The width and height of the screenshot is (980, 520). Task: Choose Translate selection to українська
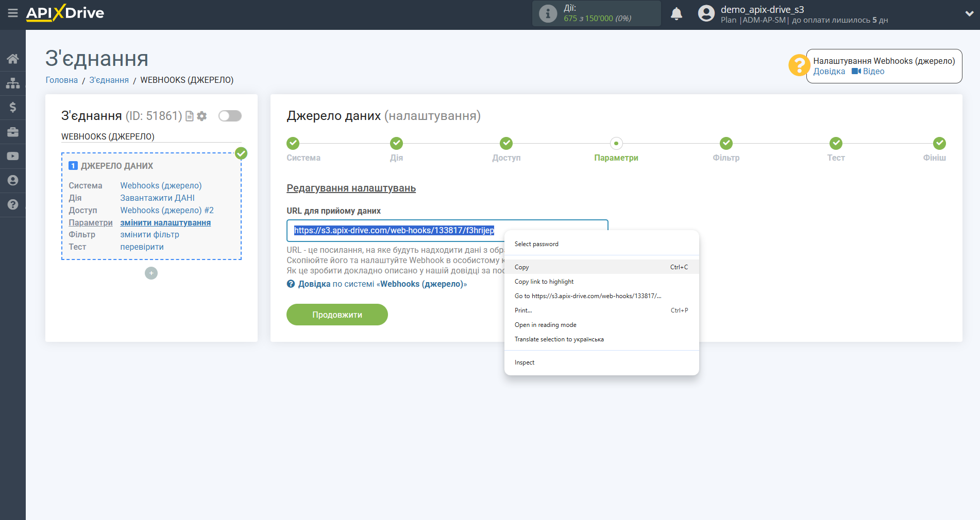coord(601,339)
